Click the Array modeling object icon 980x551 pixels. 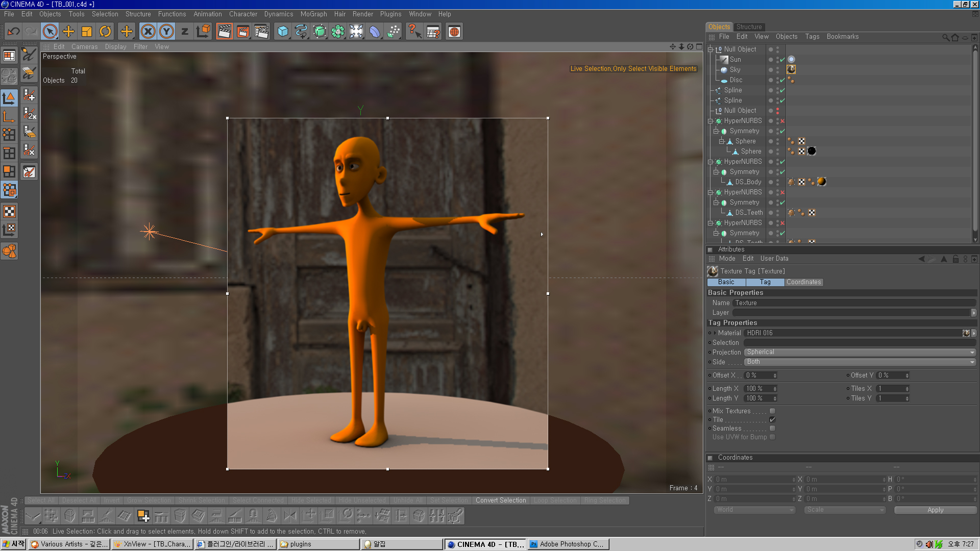[x=338, y=32]
